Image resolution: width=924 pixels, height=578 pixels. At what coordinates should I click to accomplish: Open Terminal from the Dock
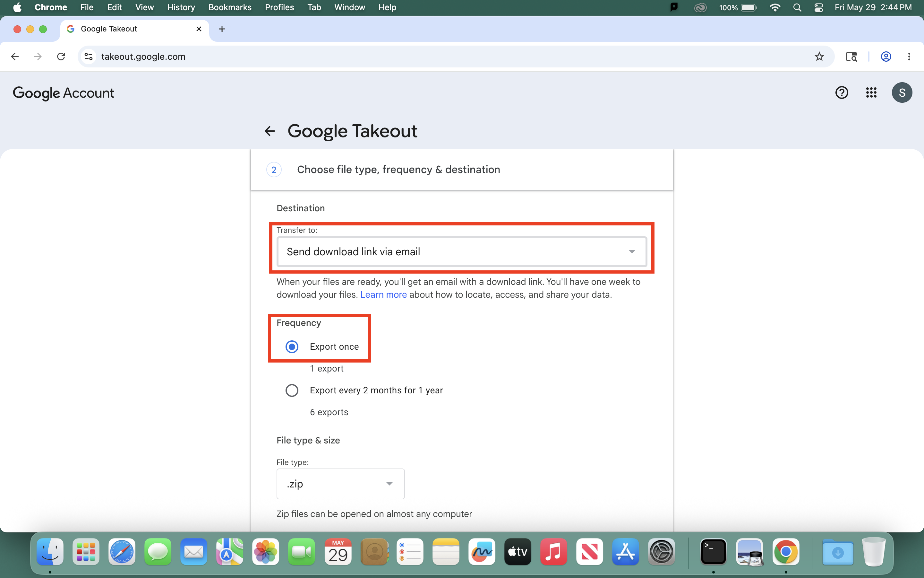[x=713, y=552]
